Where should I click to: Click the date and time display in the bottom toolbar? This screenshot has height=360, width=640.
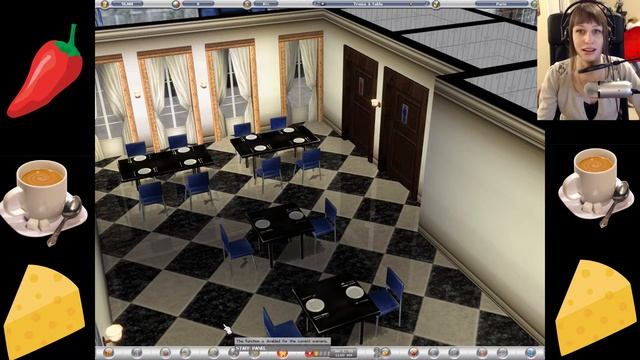click(x=343, y=353)
